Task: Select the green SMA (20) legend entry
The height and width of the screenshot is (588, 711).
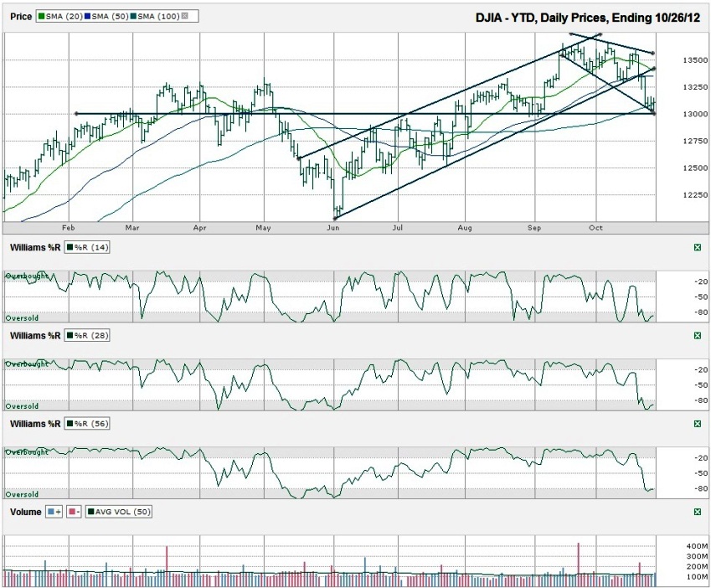Action: coord(61,16)
